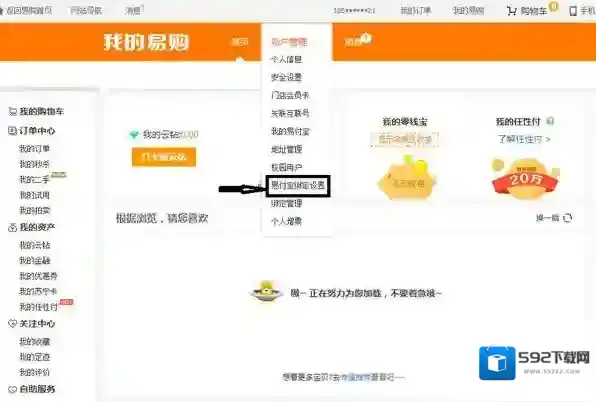Click the info icon beside 我的任性付
The height and width of the screenshot is (402, 596).
[550, 121]
